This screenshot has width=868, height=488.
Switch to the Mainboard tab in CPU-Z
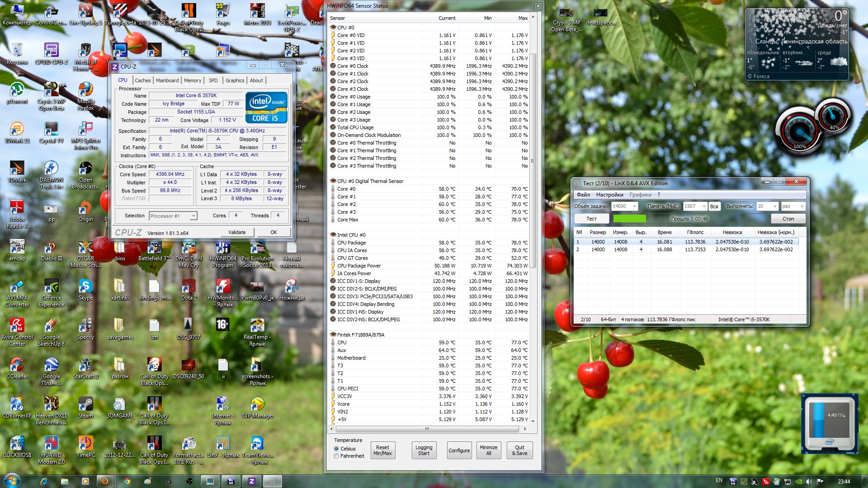[x=167, y=80]
